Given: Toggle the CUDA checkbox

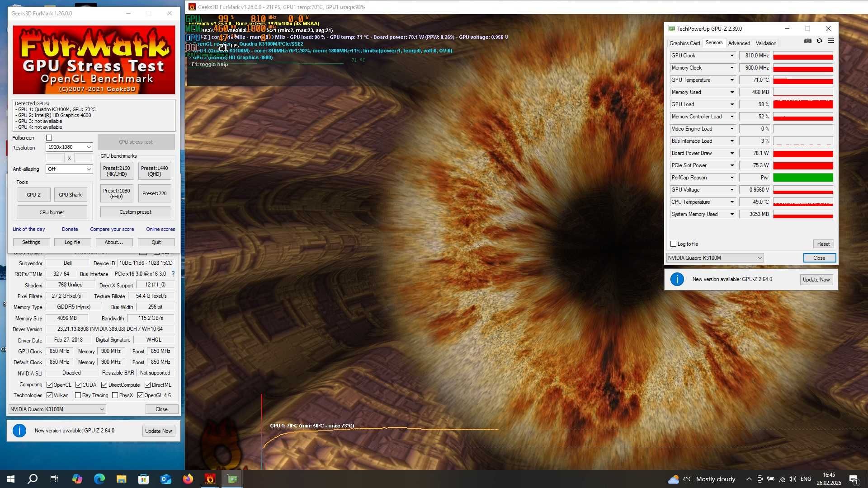Looking at the screenshot, I should (78, 385).
